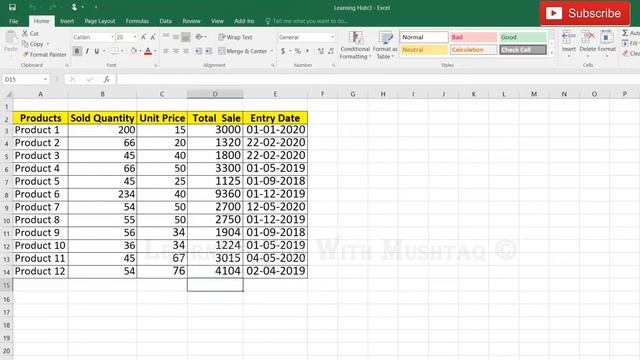Toggle bottom vertical alignment

pos(186,37)
